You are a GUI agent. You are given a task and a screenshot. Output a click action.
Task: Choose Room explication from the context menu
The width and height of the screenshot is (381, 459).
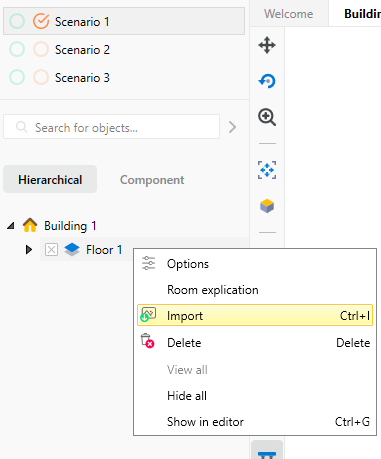tap(255, 290)
